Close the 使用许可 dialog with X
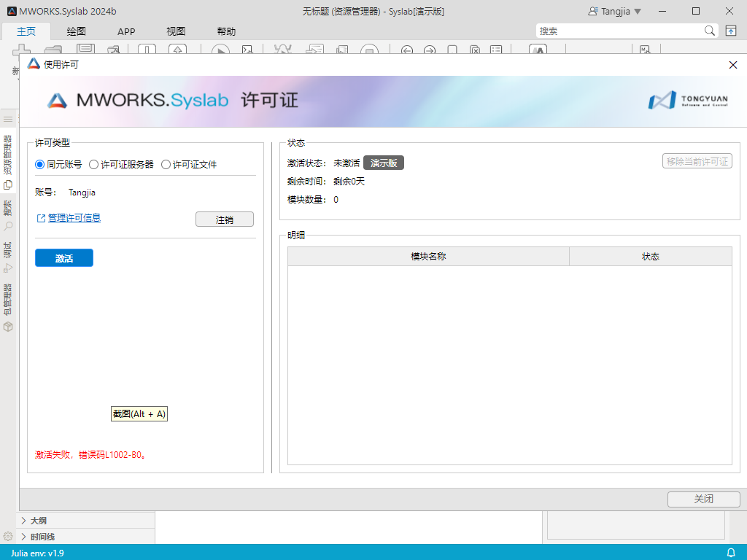The height and width of the screenshot is (560, 747). [733, 65]
